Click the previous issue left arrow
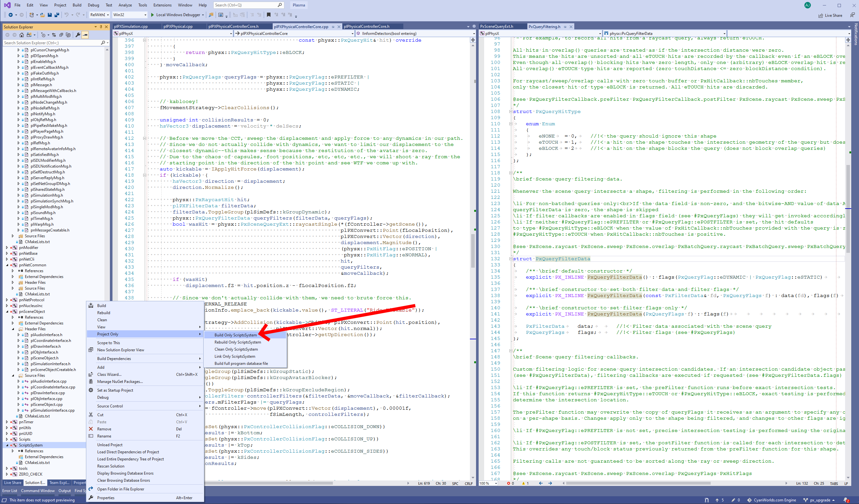859x504 pixels. [541, 483]
